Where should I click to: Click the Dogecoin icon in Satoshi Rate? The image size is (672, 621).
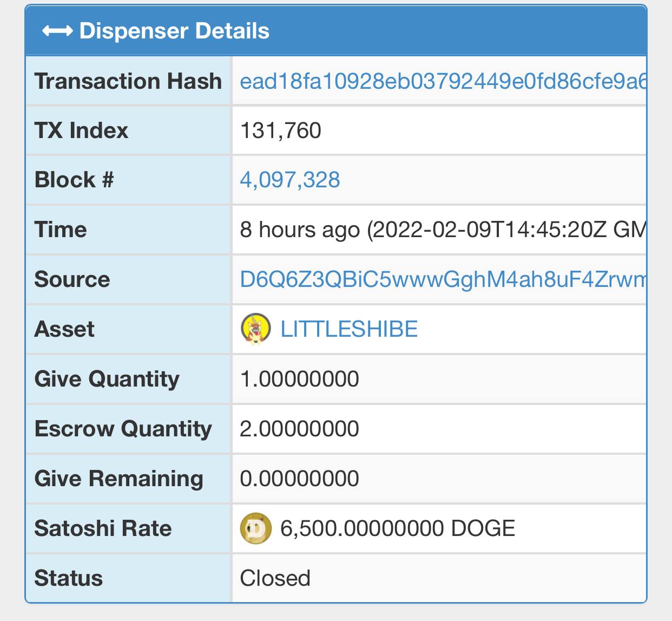(255, 528)
